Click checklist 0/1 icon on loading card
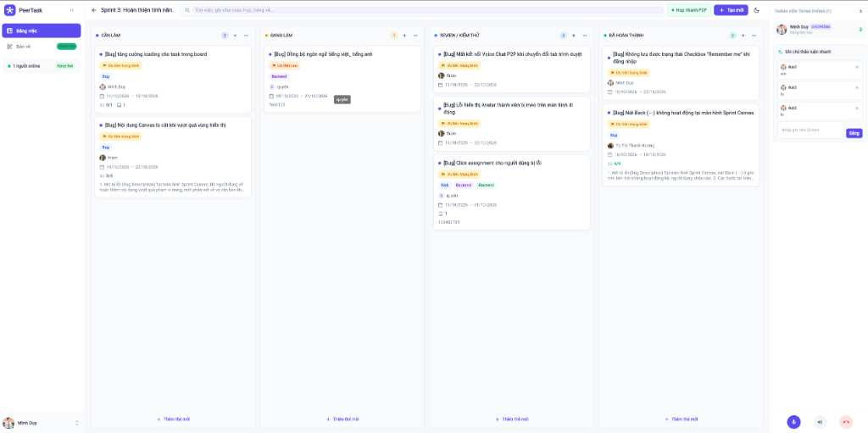 click(102, 105)
